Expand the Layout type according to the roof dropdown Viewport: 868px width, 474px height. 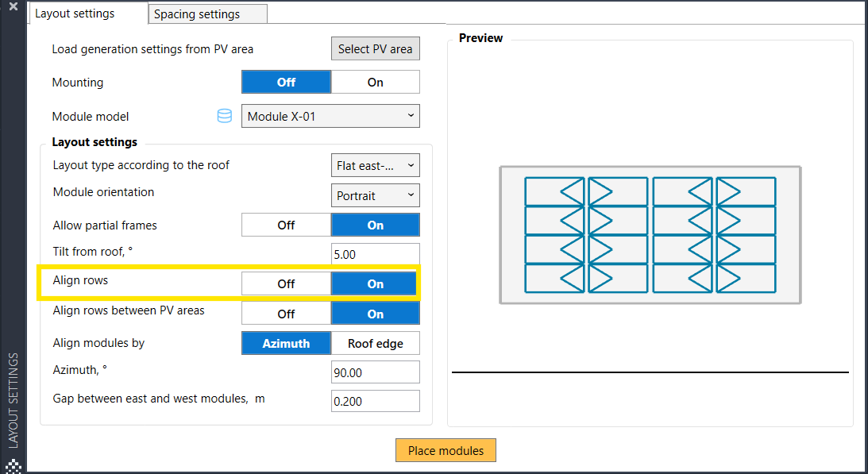(x=376, y=165)
